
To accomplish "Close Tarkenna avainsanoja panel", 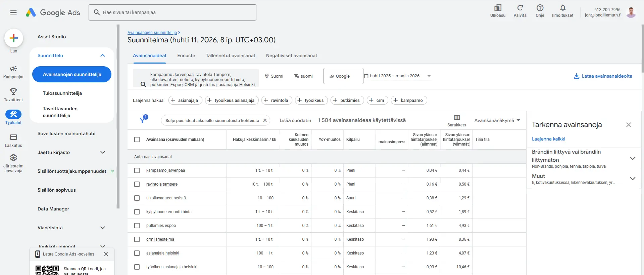I will pyautogui.click(x=629, y=125).
